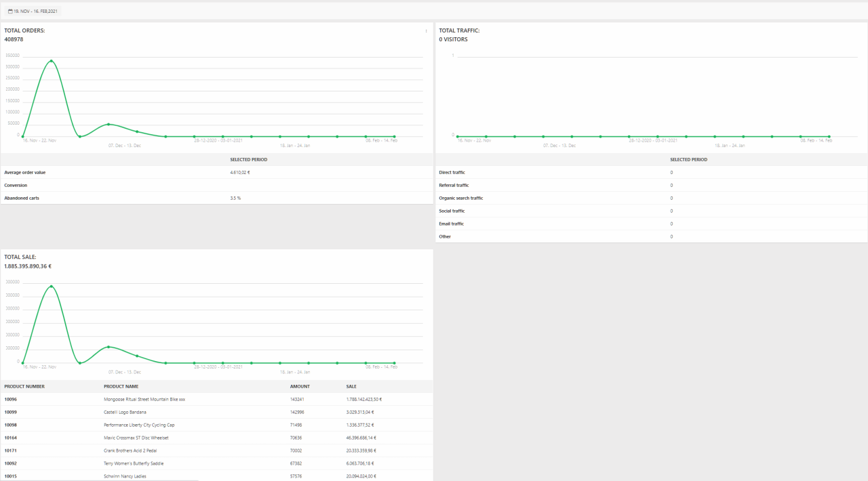The width and height of the screenshot is (868, 481).
Task: Click the Sale column header
Action: [351, 387]
